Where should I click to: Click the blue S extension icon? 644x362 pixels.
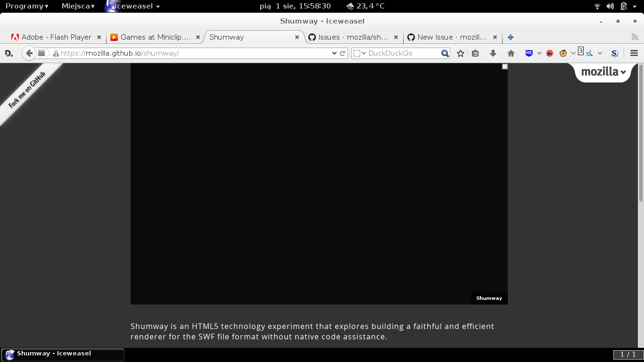(614, 53)
